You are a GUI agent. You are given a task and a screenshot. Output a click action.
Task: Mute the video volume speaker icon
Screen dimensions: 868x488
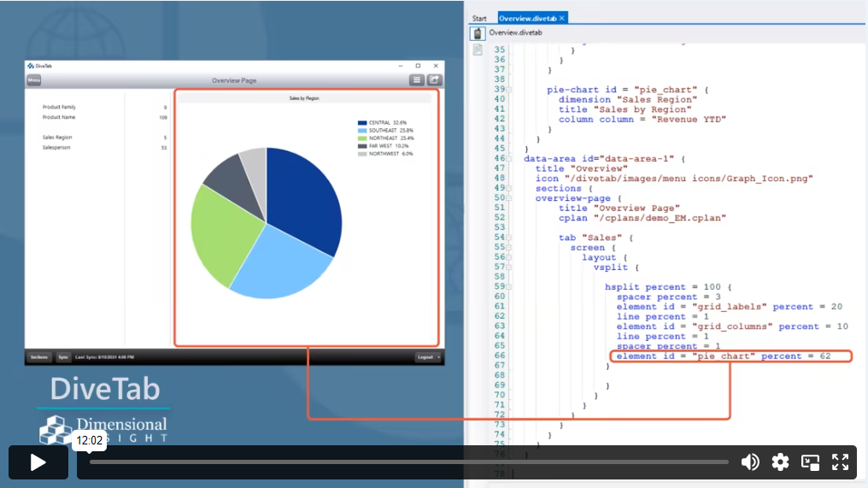pos(750,462)
